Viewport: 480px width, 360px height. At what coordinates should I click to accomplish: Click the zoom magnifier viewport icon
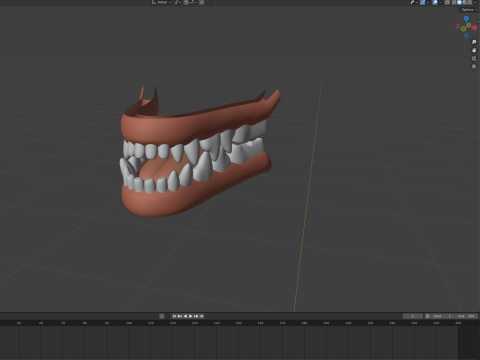pos(474,42)
